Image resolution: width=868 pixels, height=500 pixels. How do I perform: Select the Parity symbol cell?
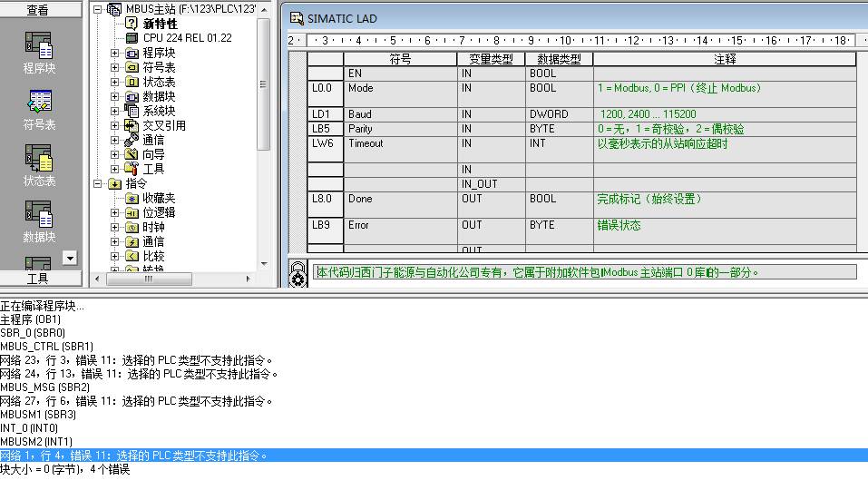[400, 129]
